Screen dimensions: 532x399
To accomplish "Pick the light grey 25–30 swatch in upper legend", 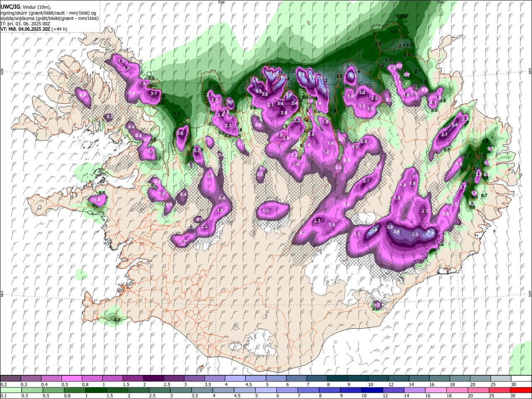I will tap(500, 379).
